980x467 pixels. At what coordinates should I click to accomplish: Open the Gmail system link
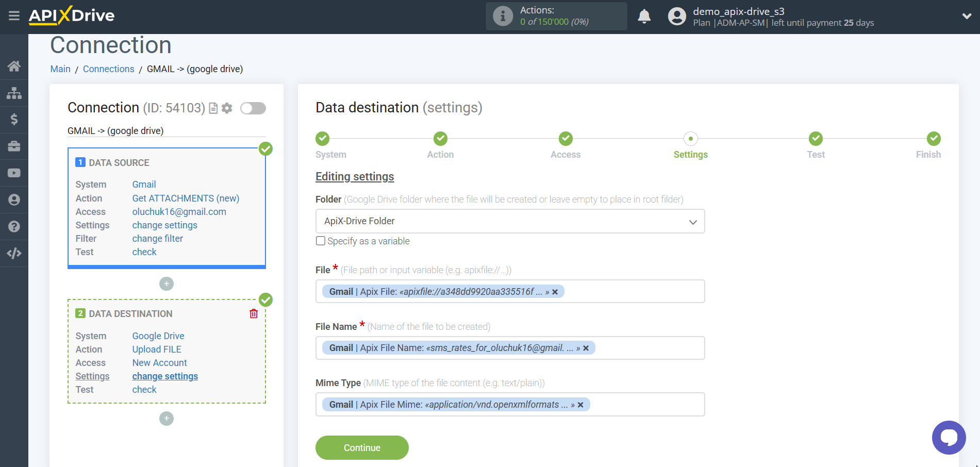tap(144, 185)
